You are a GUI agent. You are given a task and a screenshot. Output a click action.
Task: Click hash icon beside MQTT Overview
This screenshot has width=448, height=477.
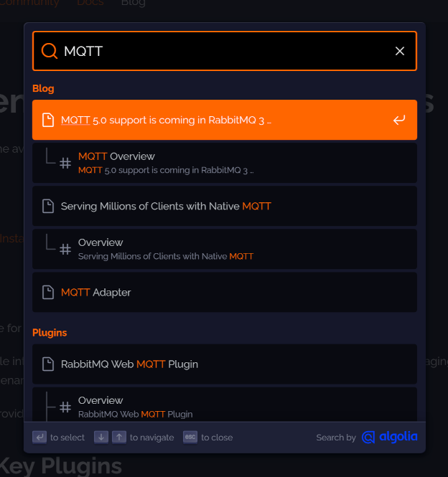click(65, 163)
